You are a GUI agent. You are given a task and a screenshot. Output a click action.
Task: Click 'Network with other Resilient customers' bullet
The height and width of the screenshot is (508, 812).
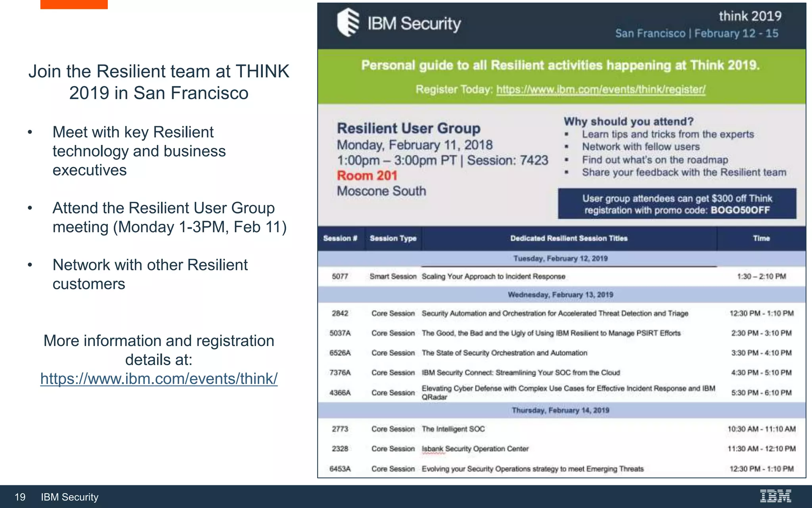point(150,274)
